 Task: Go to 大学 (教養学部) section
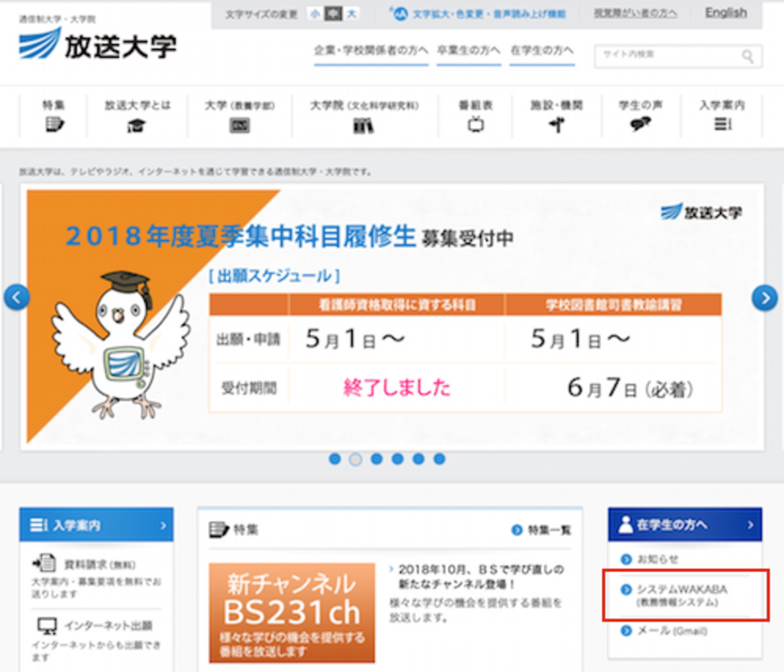tap(239, 116)
